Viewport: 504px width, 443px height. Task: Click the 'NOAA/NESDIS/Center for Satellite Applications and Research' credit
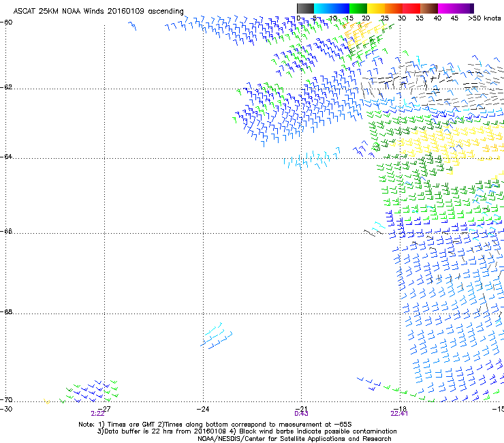tap(294, 439)
